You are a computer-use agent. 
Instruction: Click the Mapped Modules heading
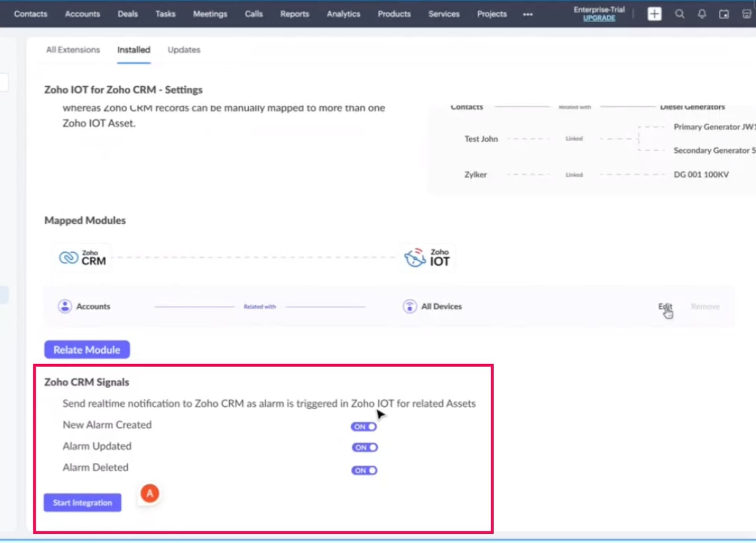[x=85, y=221]
